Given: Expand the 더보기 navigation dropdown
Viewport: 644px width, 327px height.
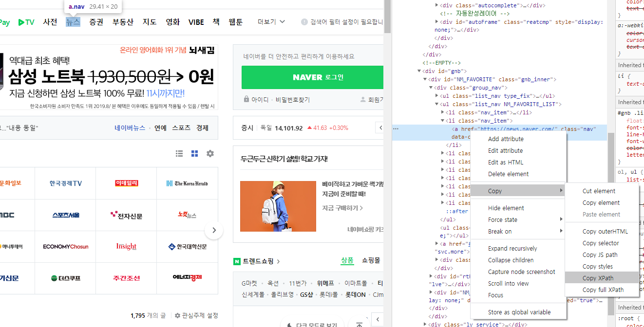Looking at the screenshot, I should pyautogui.click(x=271, y=22).
